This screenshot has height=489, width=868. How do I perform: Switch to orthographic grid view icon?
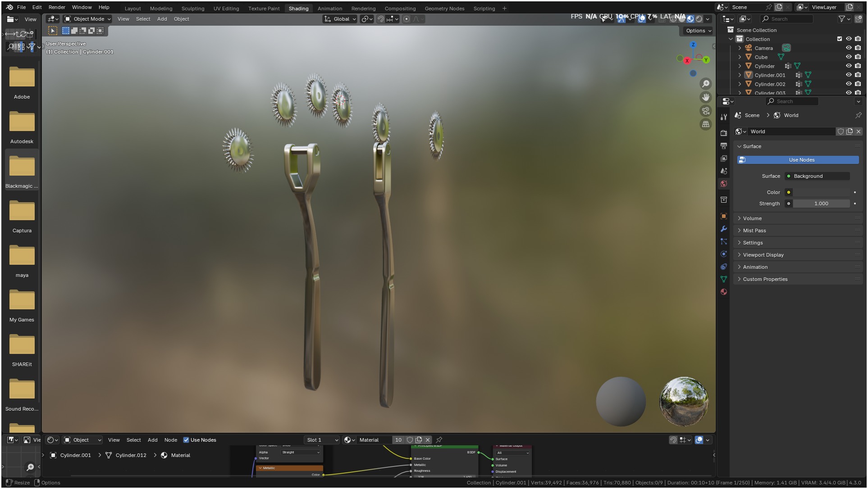click(x=706, y=124)
